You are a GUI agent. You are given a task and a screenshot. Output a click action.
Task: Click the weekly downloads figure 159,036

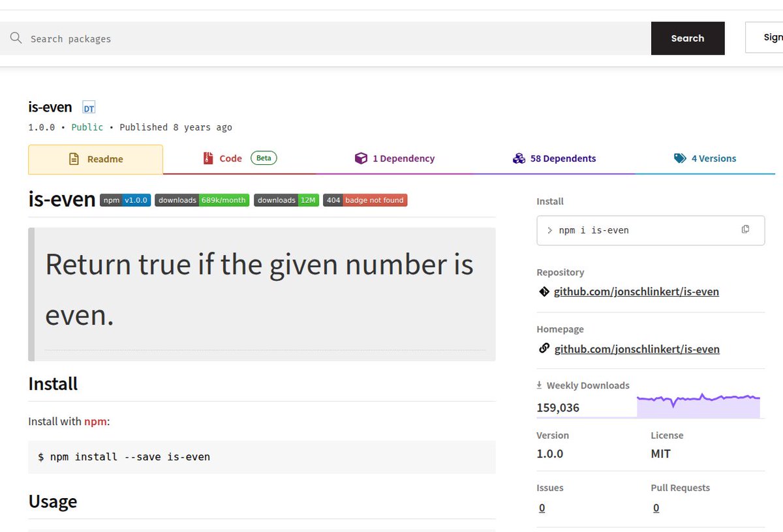point(558,407)
